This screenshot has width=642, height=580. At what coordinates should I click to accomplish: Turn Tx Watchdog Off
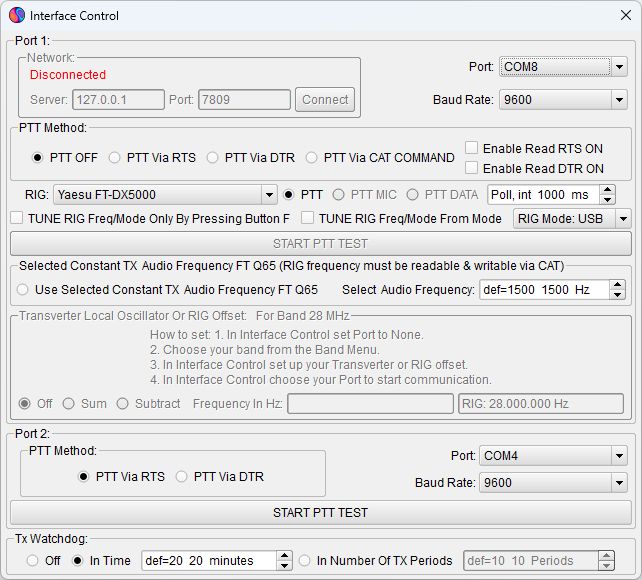click(x=33, y=561)
